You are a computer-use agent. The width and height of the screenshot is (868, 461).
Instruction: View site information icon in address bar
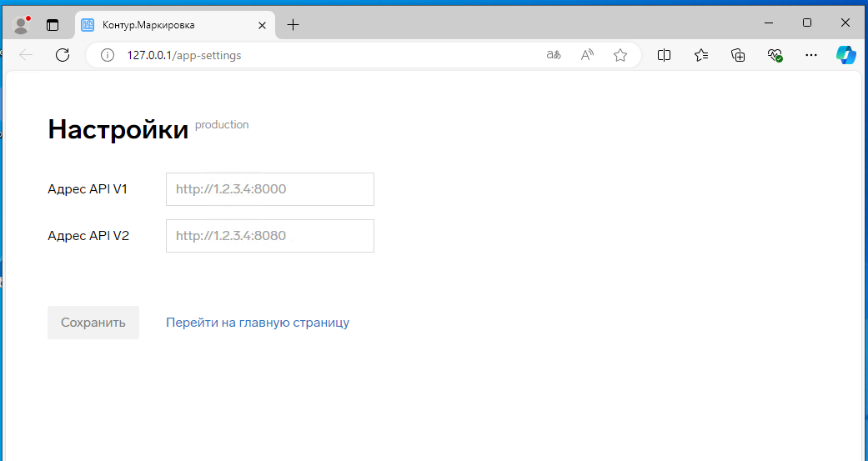(107, 55)
